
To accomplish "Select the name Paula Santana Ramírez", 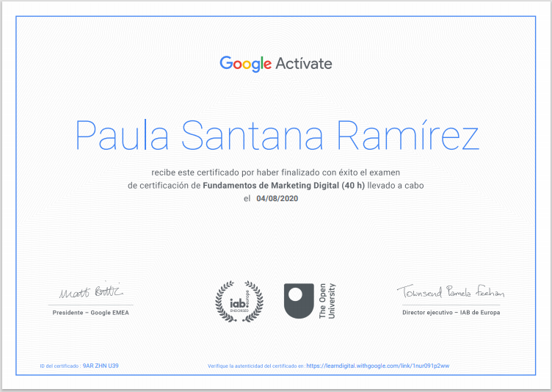I will 277,135.
